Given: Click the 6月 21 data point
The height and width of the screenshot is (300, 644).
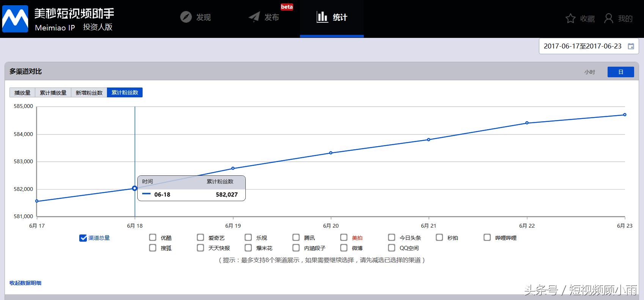Looking at the screenshot, I should (x=429, y=140).
